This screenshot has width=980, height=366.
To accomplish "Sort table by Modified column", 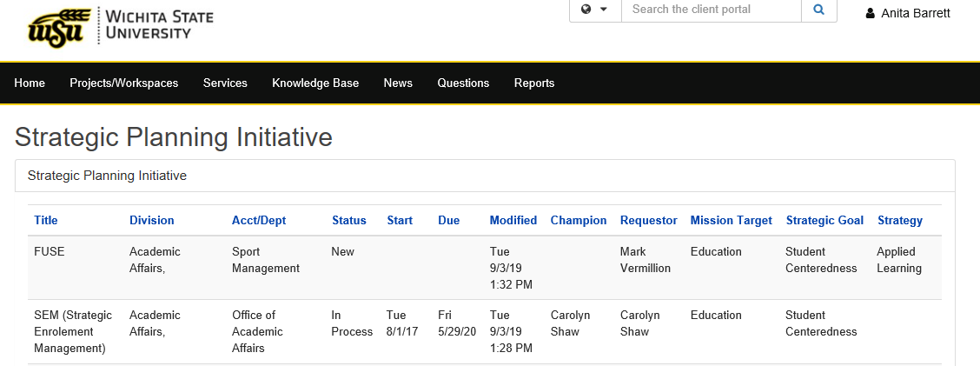I will [513, 220].
